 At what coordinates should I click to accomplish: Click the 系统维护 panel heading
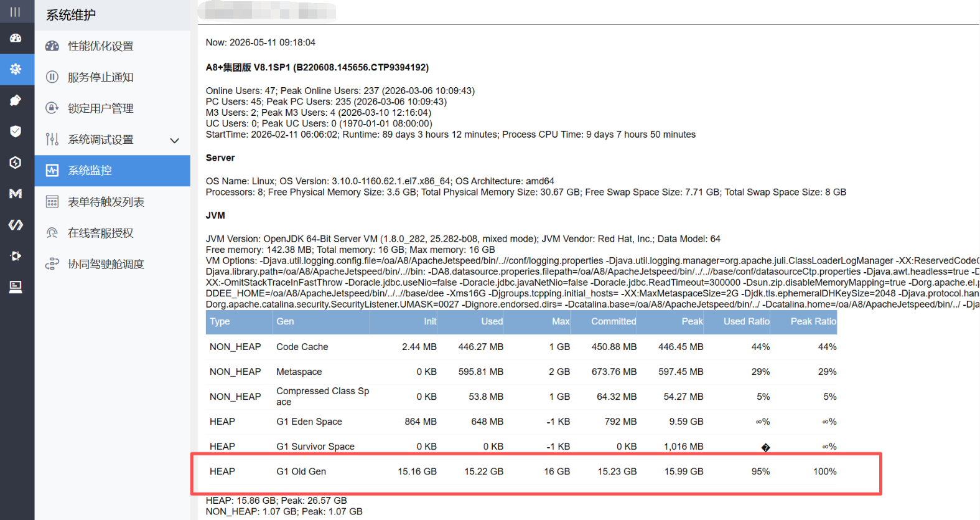71,15
